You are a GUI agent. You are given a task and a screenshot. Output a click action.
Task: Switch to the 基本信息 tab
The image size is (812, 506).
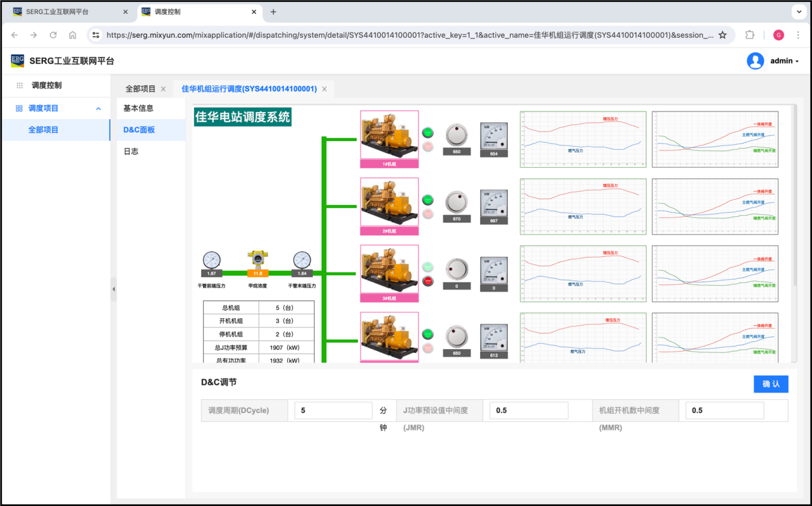pos(138,108)
